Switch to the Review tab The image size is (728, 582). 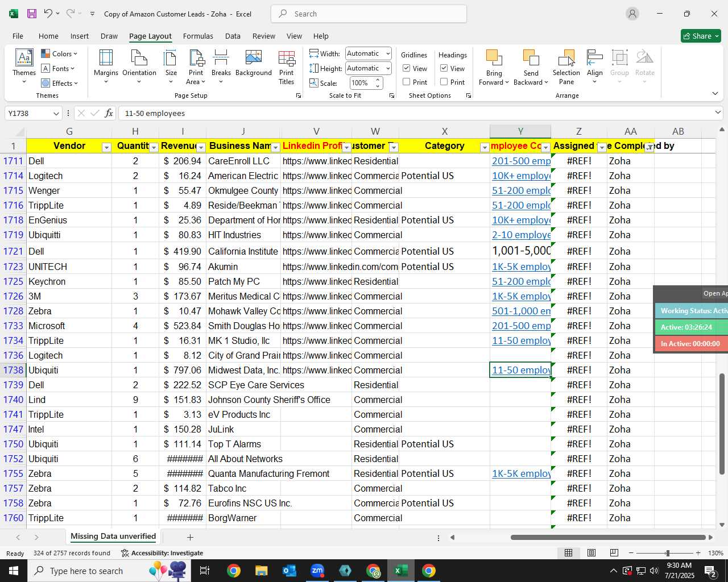click(x=264, y=36)
